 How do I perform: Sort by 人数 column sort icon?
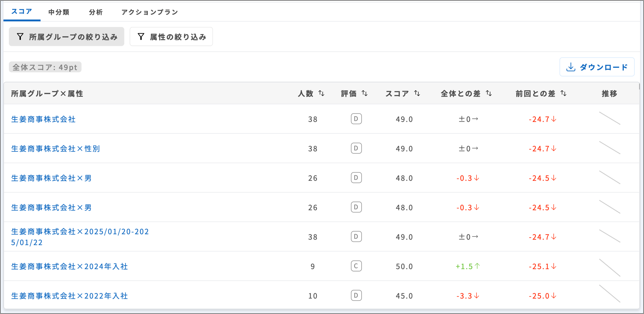321,93
